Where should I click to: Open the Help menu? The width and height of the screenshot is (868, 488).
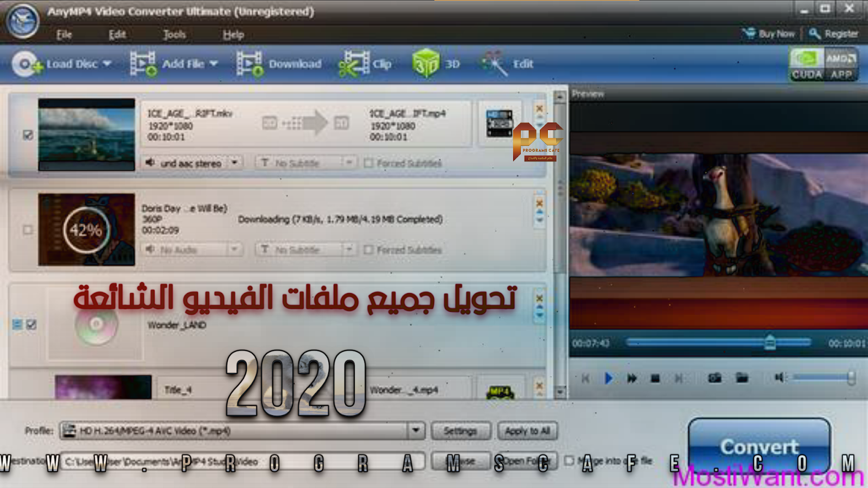(233, 35)
